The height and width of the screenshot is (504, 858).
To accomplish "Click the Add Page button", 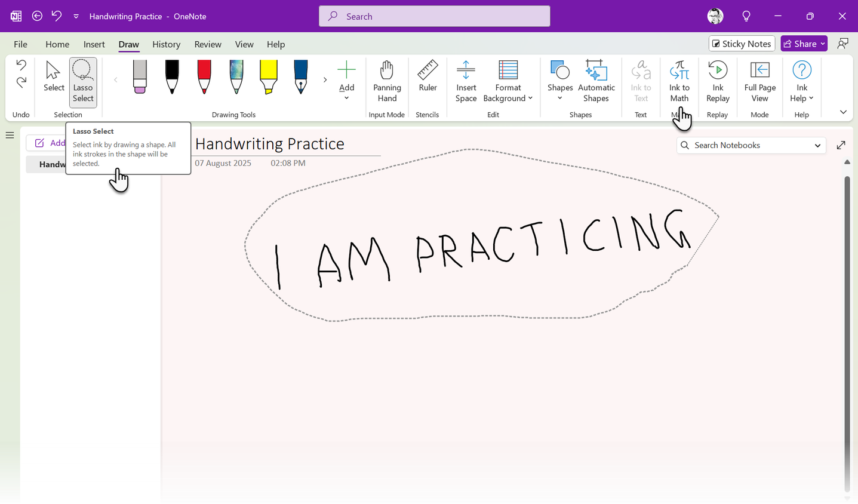I will (47, 143).
